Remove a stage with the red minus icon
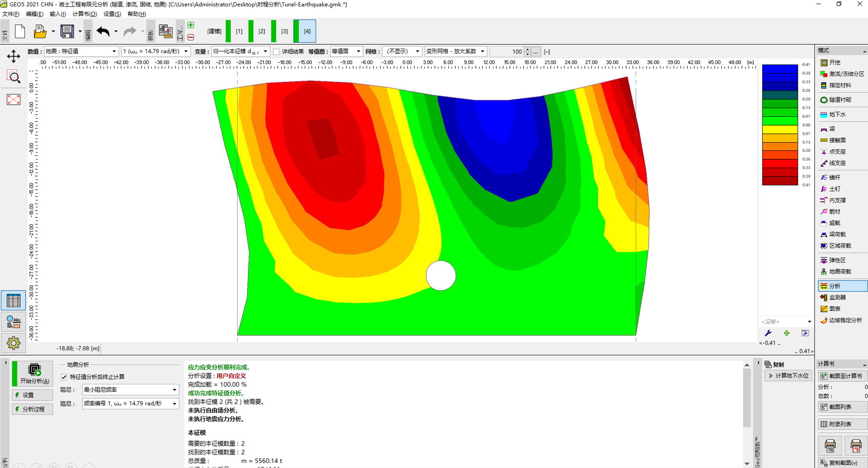868x468 pixels. [x=191, y=37]
